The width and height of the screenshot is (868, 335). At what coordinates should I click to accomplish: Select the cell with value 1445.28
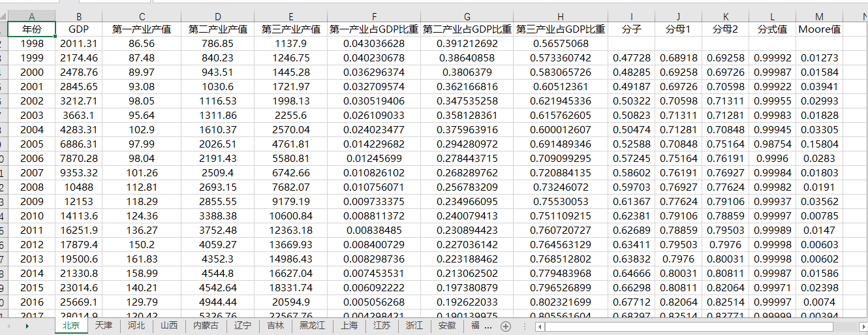(291, 72)
